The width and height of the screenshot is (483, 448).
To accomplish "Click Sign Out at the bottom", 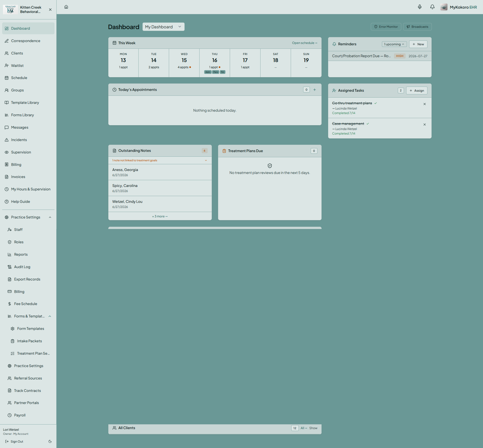I will tap(14, 442).
